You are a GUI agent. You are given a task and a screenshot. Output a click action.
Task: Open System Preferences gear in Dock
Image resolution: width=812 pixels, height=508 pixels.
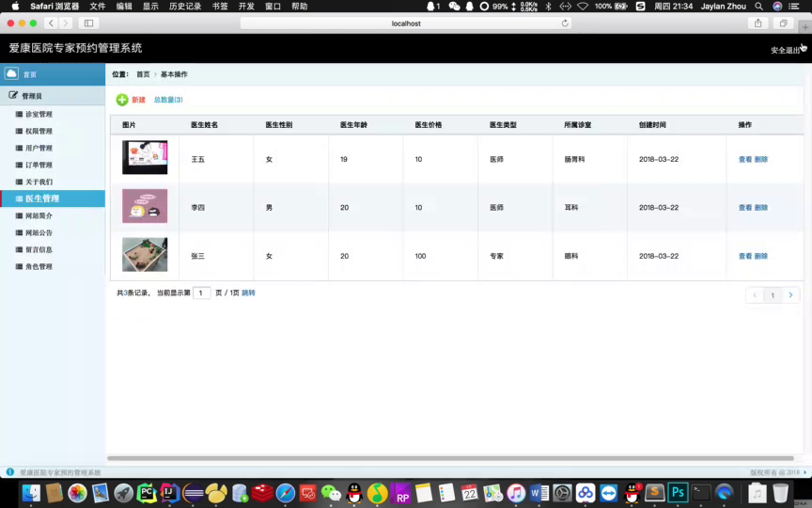pyautogui.click(x=562, y=493)
